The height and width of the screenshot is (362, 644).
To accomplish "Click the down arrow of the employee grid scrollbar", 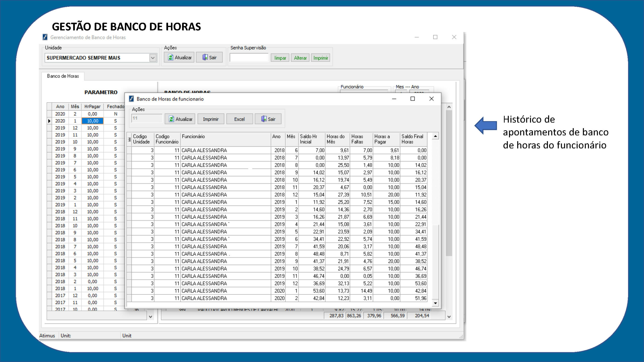I will [435, 303].
